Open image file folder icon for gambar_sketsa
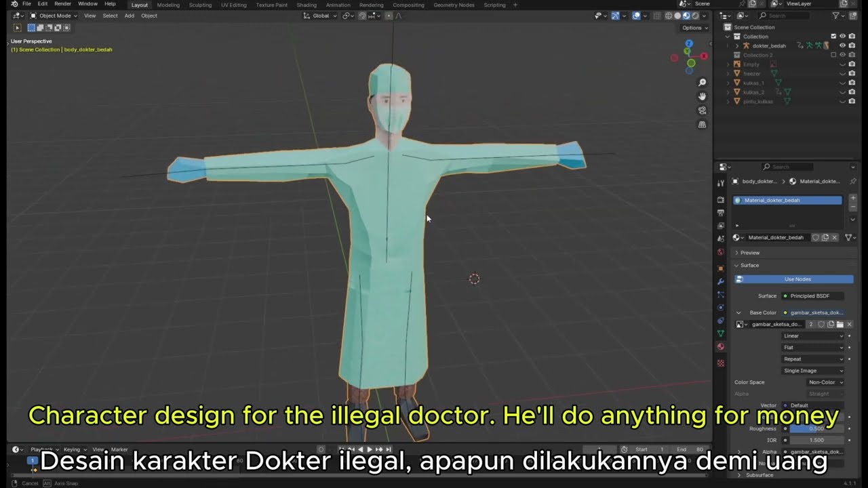 [x=840, y=324]
